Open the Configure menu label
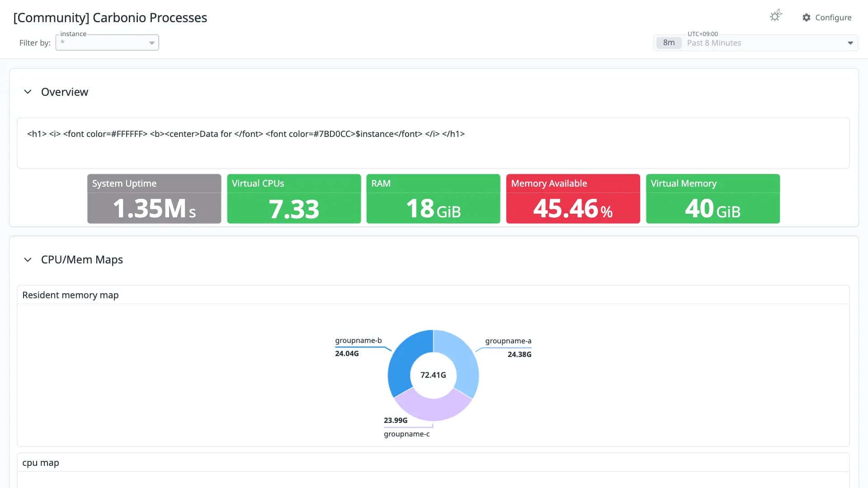The image size is (868, 488). 833,18
